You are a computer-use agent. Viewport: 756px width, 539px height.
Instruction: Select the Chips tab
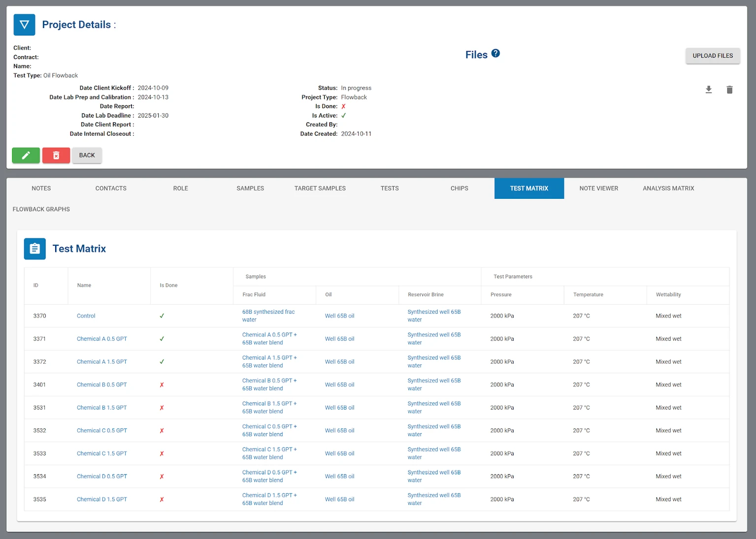coord(459,189)
